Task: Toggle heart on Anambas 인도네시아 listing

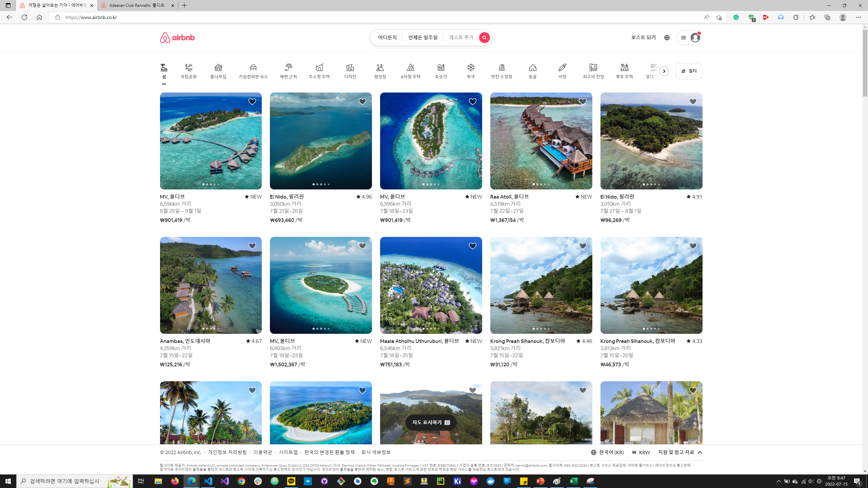Action: click(x=252, y=246)
